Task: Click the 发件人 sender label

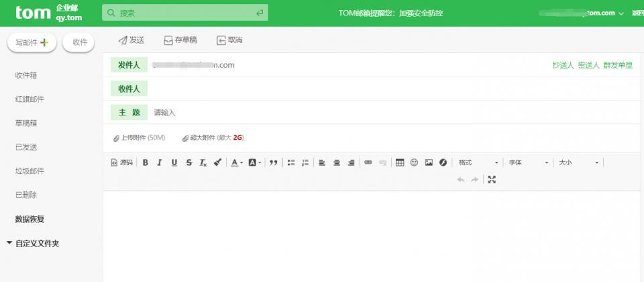Action: coord(129,65)
